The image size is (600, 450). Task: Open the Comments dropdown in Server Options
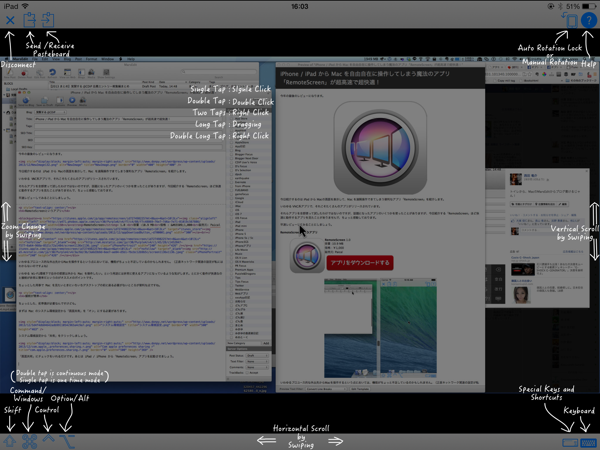tap(257, 367)
